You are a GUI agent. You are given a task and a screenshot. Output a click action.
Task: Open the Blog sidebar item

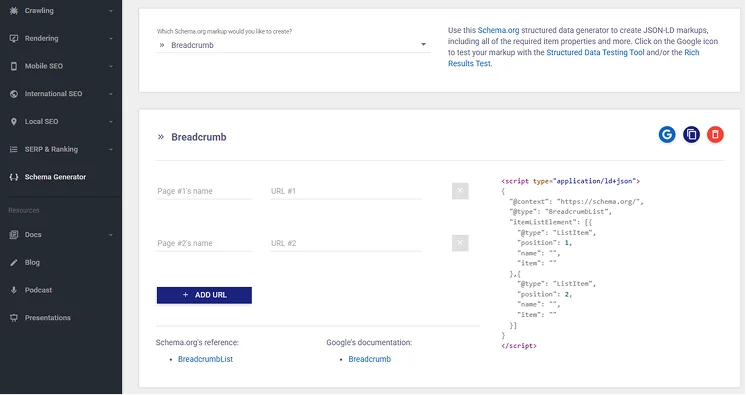(61, 262)
